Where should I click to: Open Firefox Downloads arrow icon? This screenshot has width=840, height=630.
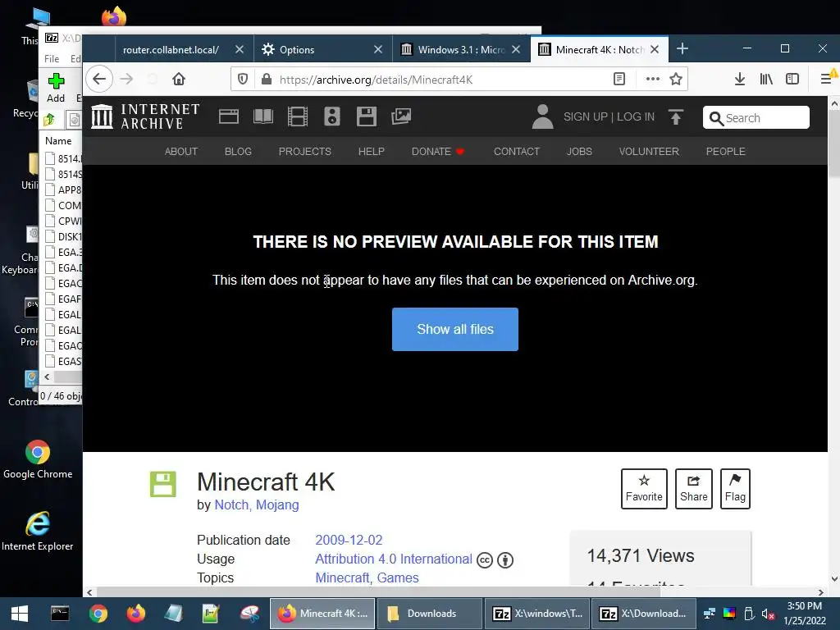(x=740, y=80)
